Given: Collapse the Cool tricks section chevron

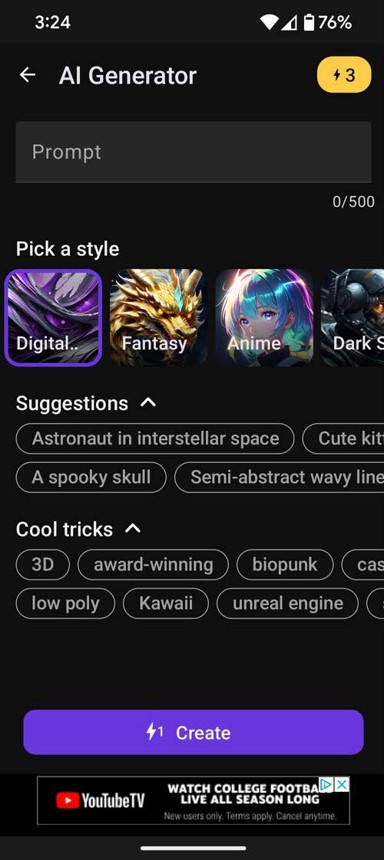Looking at the screenshot, I should tap(133, 529).
